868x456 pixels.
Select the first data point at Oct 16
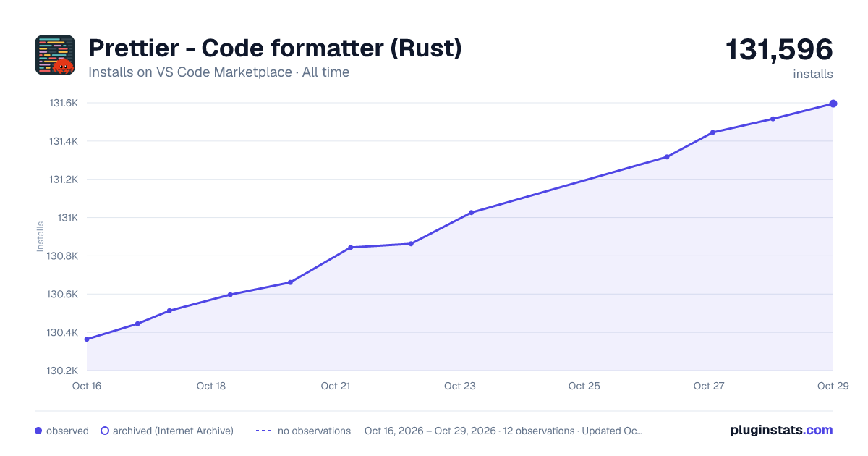pyautogui.click(x=87, y=339)
